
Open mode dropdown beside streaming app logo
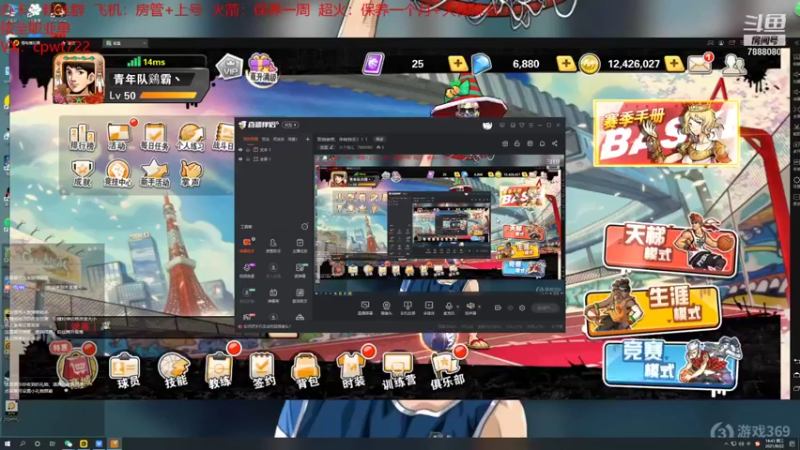coord(291,125)
